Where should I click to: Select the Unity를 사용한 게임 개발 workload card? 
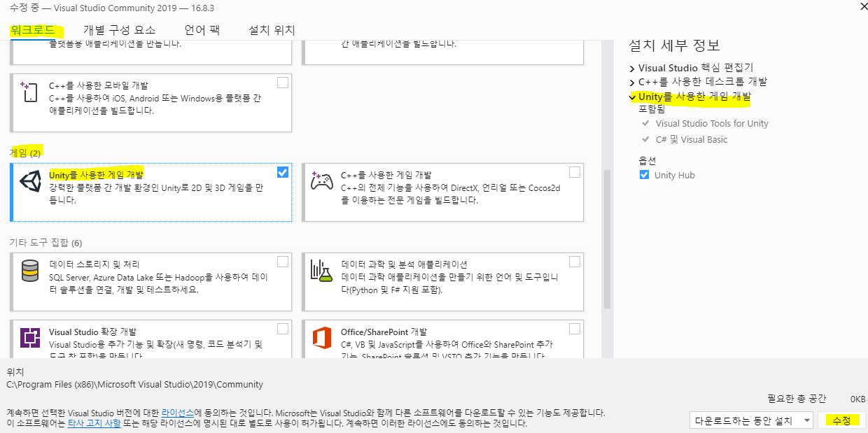tap(150, 192)
